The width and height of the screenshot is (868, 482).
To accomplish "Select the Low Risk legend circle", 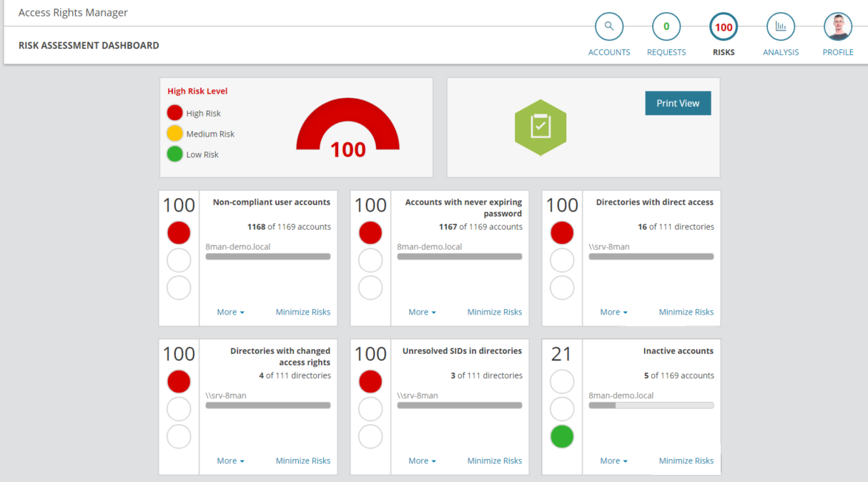I will [x=175, y=154].
